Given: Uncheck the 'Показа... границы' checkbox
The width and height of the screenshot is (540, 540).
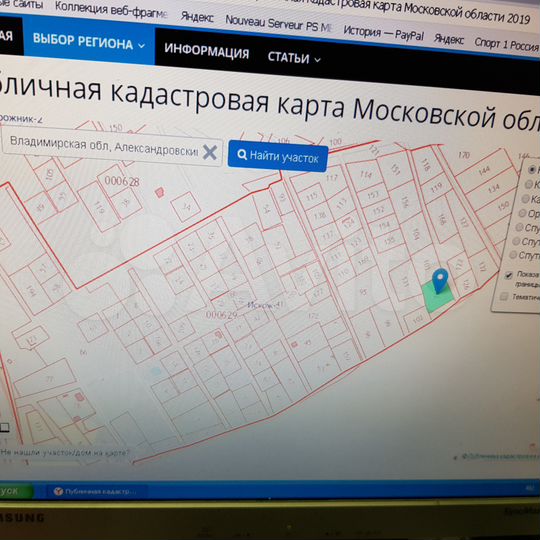Looking at the screenshot, I should pyautogui.click(x=508, y=275).
